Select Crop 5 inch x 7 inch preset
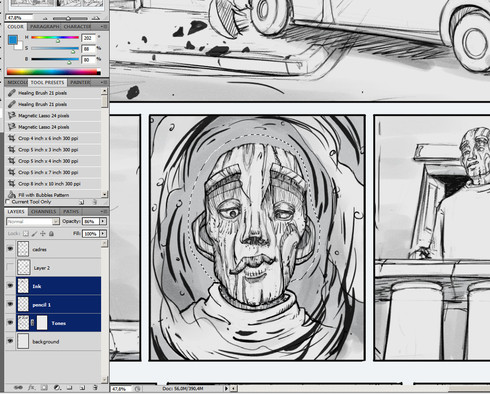Image resolution: width=490 pixels, height=394 pixels. point(53,172)
